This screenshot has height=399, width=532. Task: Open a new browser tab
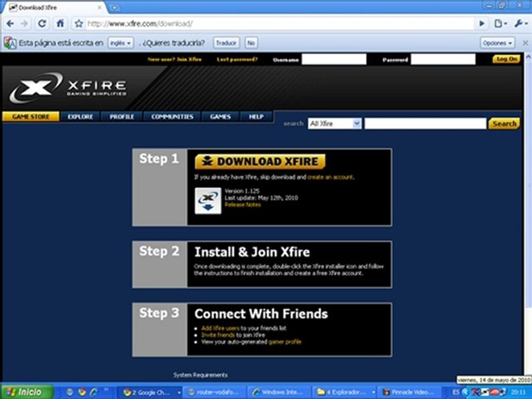click(115, 7)
